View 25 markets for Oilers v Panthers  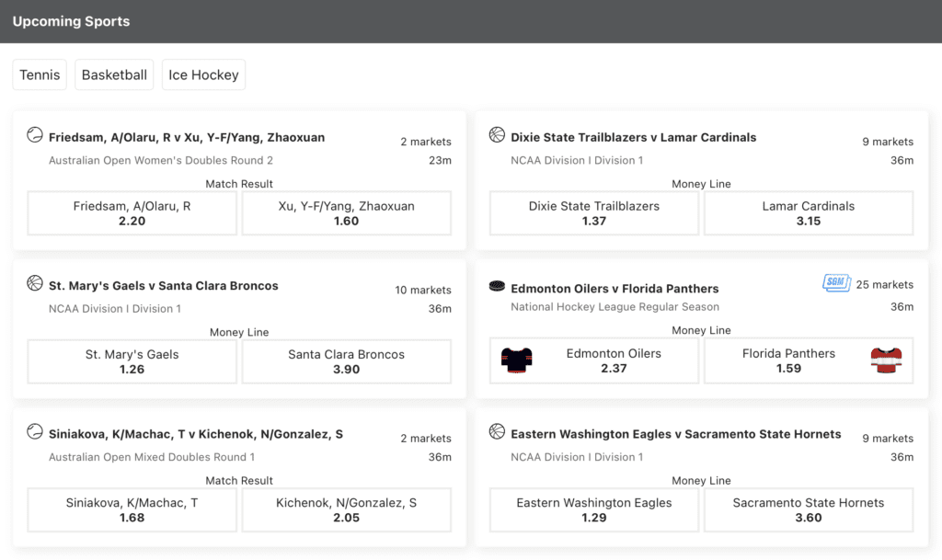(x=884, y=284)
